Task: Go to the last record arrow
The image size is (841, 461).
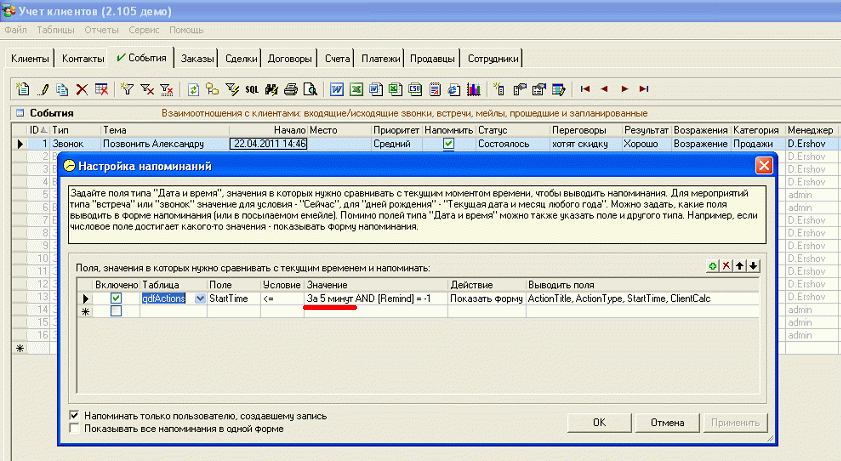Action: point(644,88)
